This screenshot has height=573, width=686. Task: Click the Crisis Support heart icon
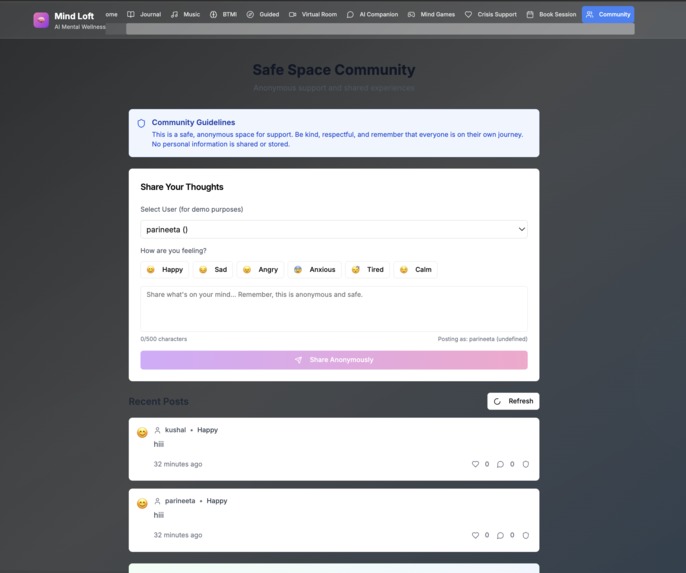(468, 14)
